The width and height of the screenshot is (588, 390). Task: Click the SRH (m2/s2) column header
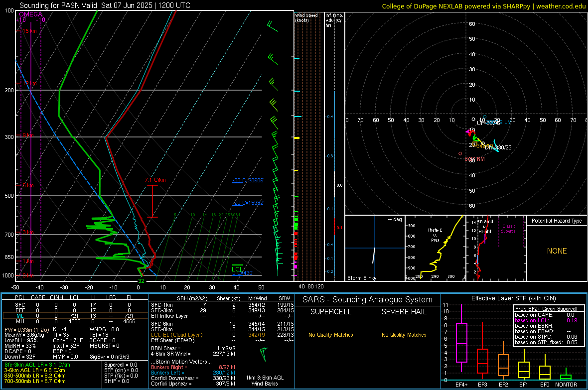[192, 298]
